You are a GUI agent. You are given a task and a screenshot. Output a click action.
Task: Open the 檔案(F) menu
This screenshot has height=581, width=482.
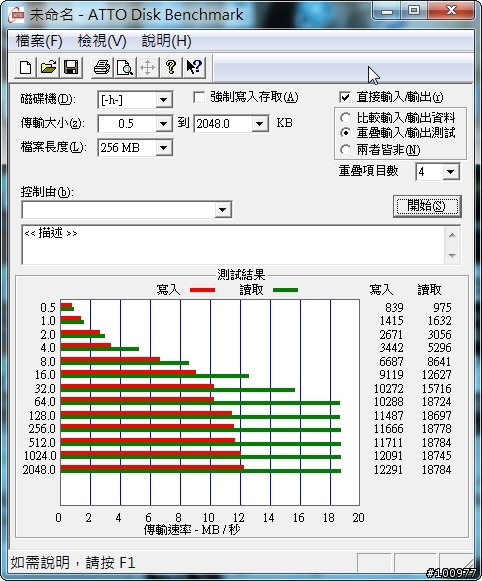click(x=39, y=41)
